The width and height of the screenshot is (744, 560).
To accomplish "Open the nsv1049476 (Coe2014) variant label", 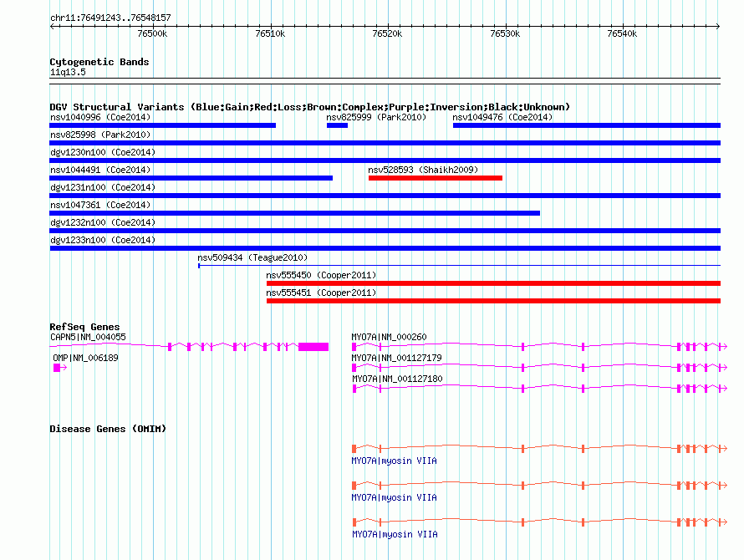I will (x=502, y=117).
